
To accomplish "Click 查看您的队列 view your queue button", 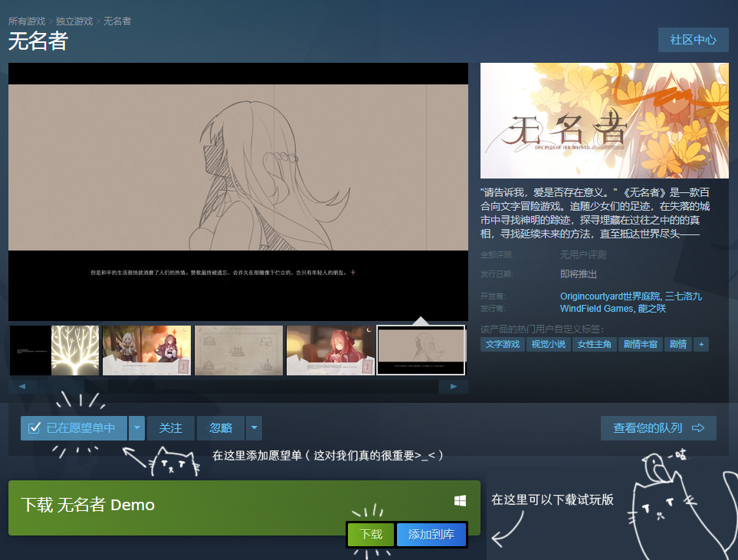I will [658, 427].
